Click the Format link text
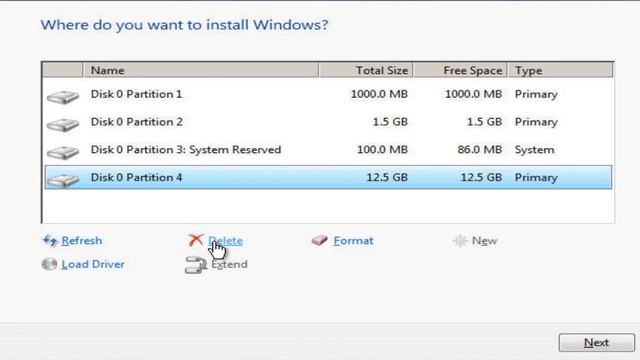The image size is (640, 360). [353, 240]
